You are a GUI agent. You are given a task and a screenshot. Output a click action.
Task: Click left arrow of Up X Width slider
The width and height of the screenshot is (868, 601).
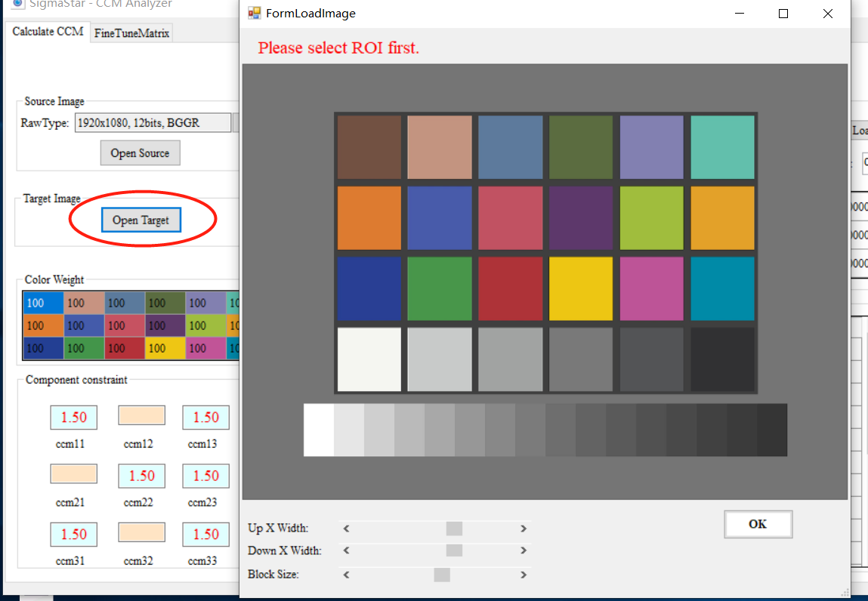(347, 529)
